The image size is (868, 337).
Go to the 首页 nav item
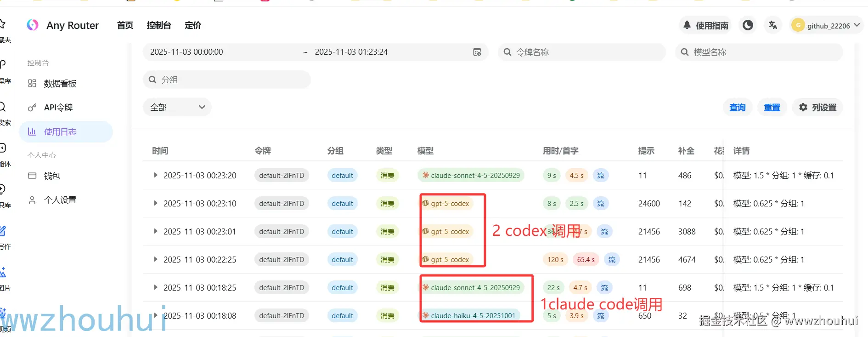125,25
